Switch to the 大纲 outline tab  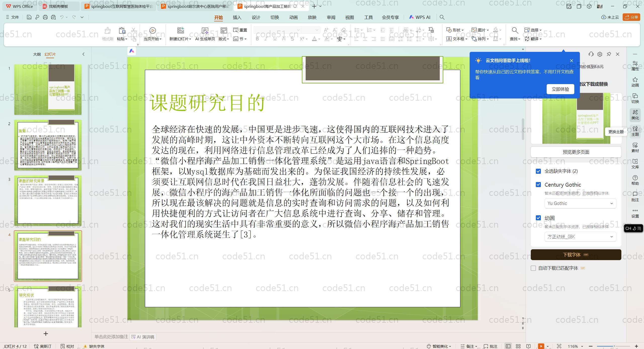pyautogui.click(x=37, y=54)
